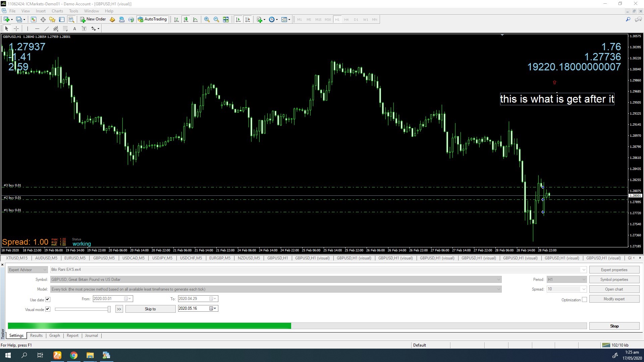
Task: Click the Zoom In magnifier icon
Action: click(207, 19)
